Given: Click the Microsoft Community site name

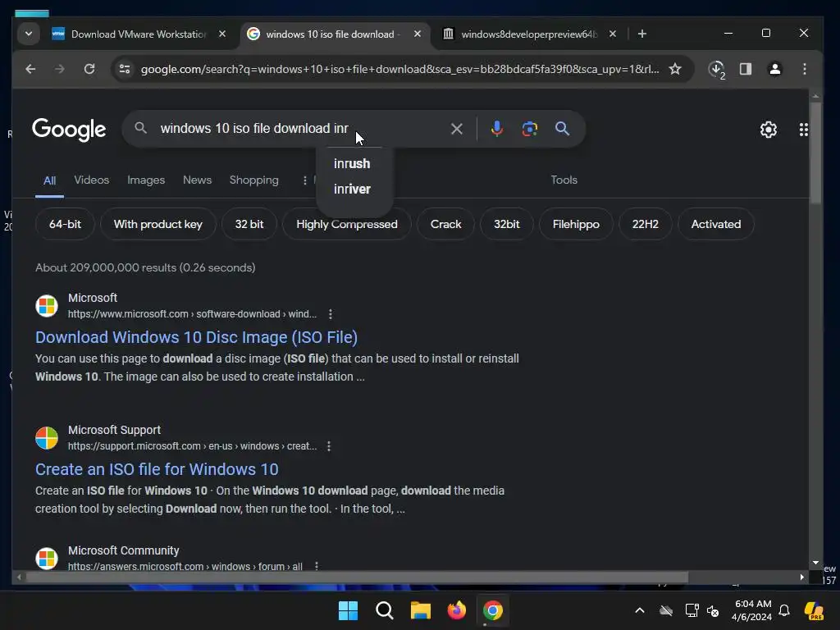Looking at the screenshot, I should (123, 550).
